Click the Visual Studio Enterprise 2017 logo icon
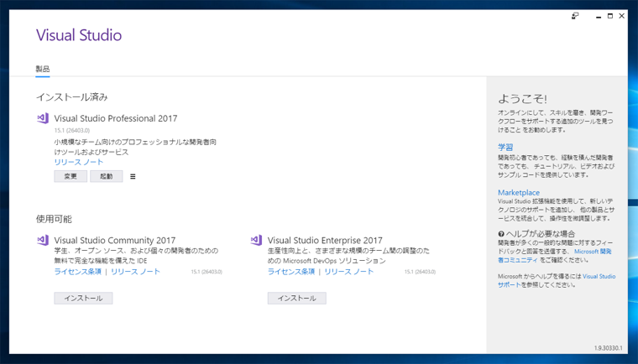Image resolution: width=638 pixels, height=364 pixels. 256,240
